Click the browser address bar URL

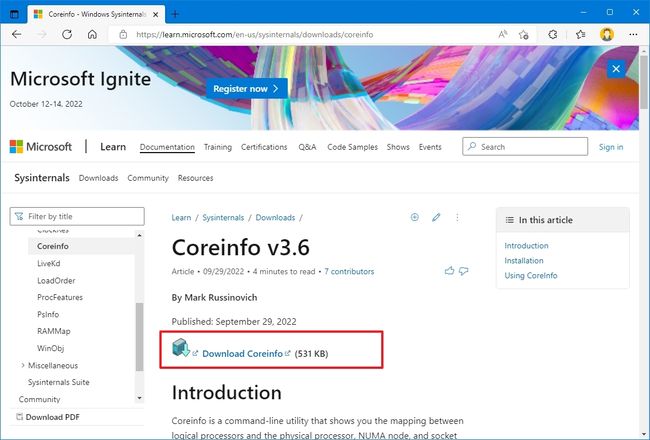click(x=255, y=34)
